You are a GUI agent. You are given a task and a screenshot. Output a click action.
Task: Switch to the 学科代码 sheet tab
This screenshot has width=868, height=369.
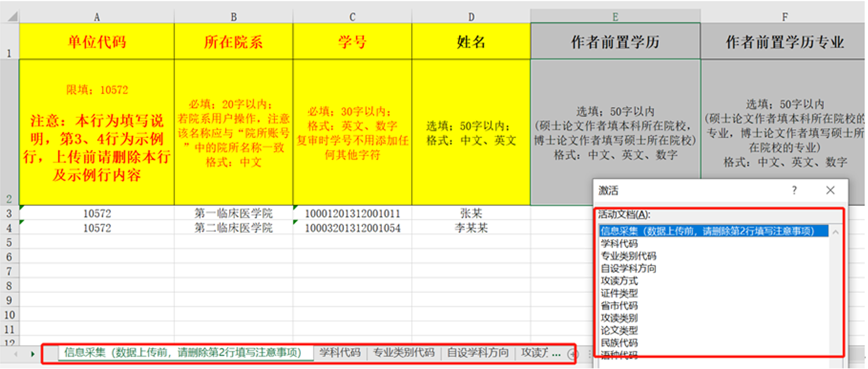[x=340, y=353]
